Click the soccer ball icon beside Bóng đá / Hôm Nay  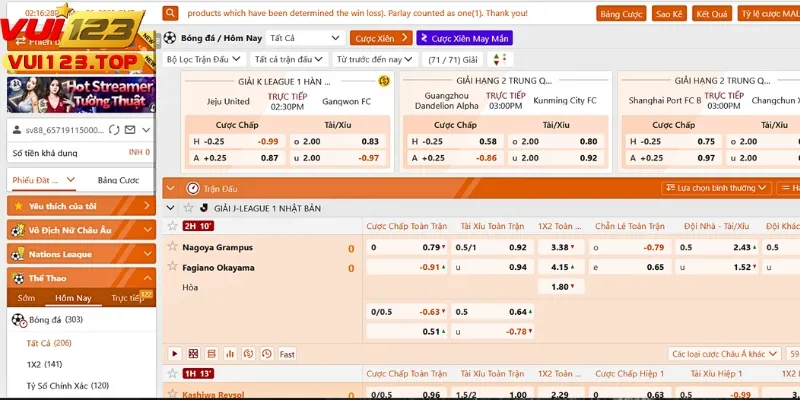tap(170, 38)
